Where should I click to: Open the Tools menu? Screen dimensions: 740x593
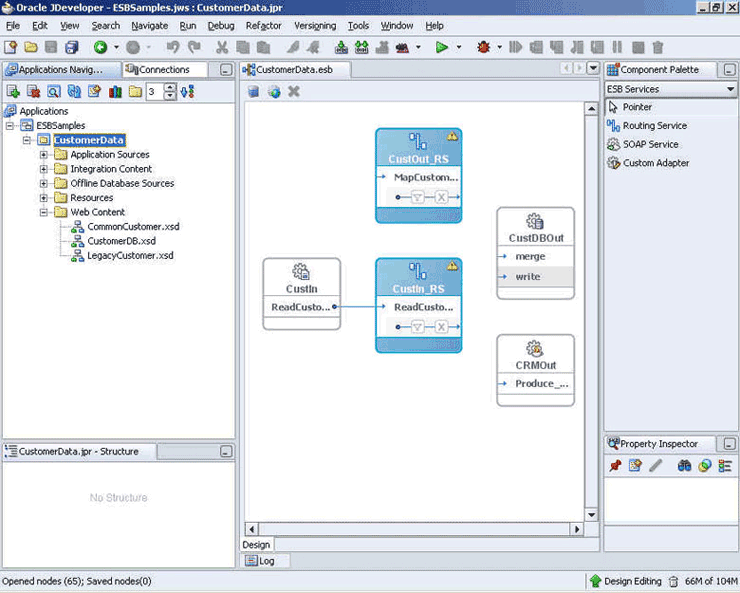(x=358, y=26)
